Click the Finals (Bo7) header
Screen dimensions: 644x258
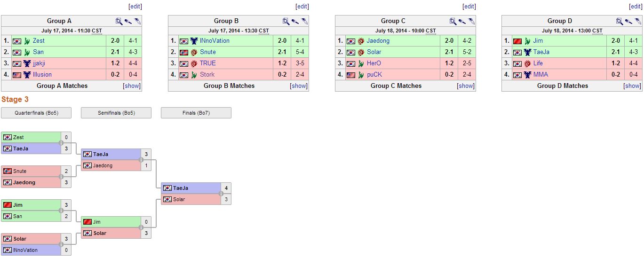point(196,113)
